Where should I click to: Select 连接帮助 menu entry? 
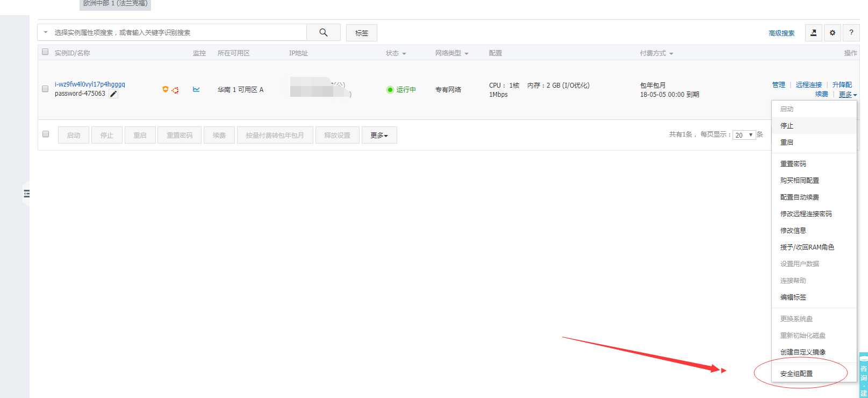coord(814,280)
